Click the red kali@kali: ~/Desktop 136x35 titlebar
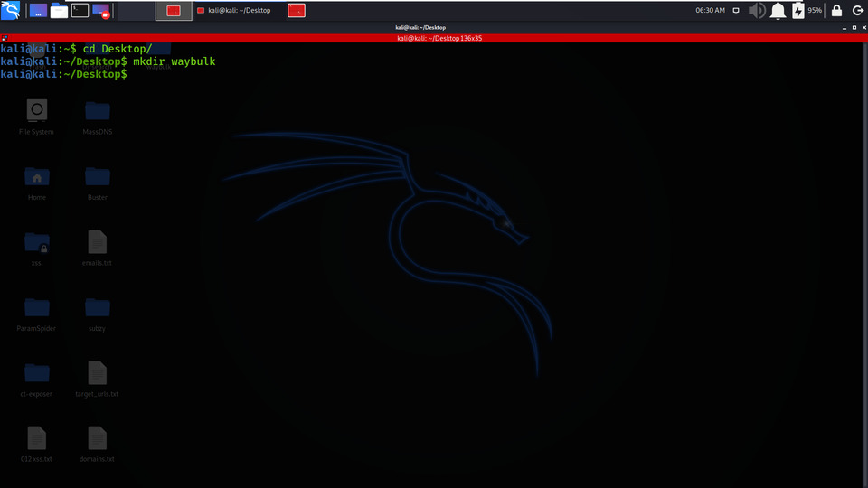The height and width of the screenshot is (488, 868). pyautogui.click(x=434, y=38)
